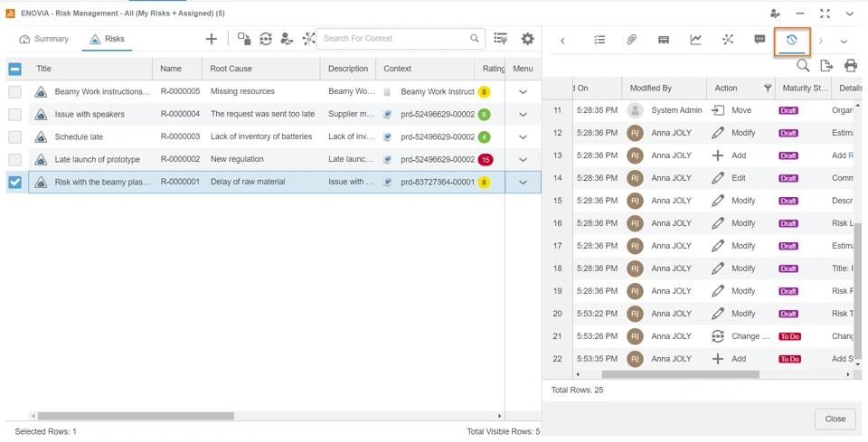The image size is (868, 442).
Task: Click green rating badge 6
Action: coord(484,115)
